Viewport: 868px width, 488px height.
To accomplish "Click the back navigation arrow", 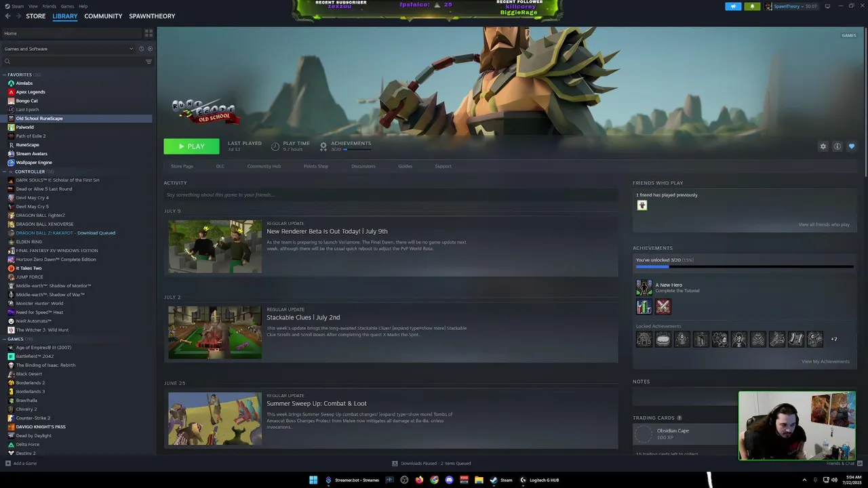I will (7, 16).
